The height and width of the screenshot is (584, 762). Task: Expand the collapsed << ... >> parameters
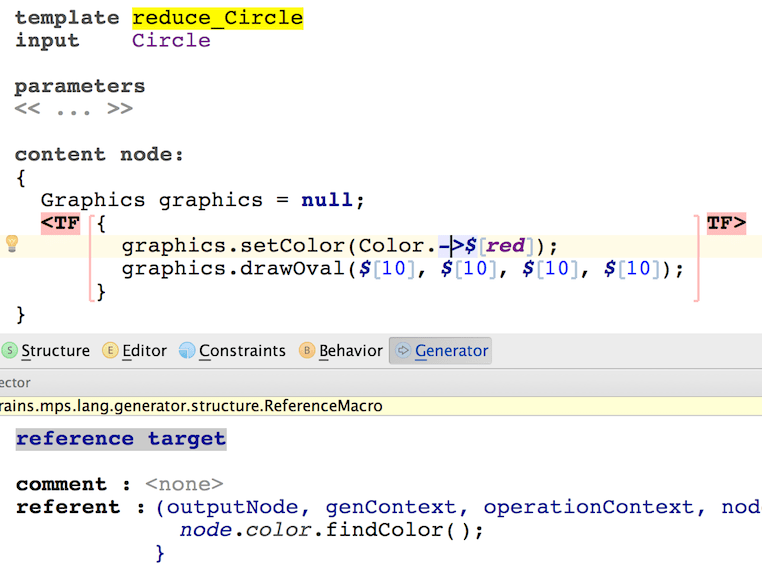coord(73,109)
